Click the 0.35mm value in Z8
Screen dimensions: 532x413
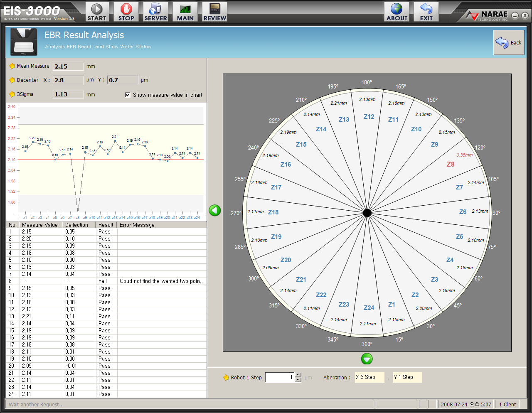465,155
